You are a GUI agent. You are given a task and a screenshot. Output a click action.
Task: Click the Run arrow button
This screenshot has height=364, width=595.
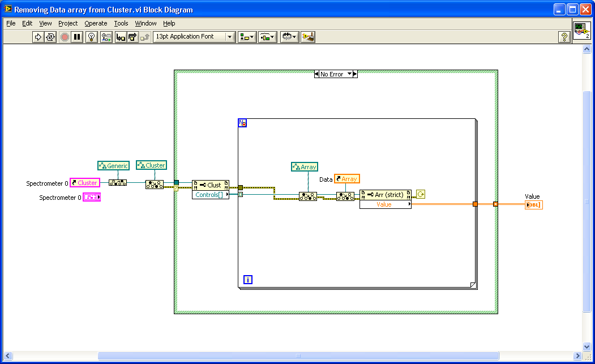38,37
